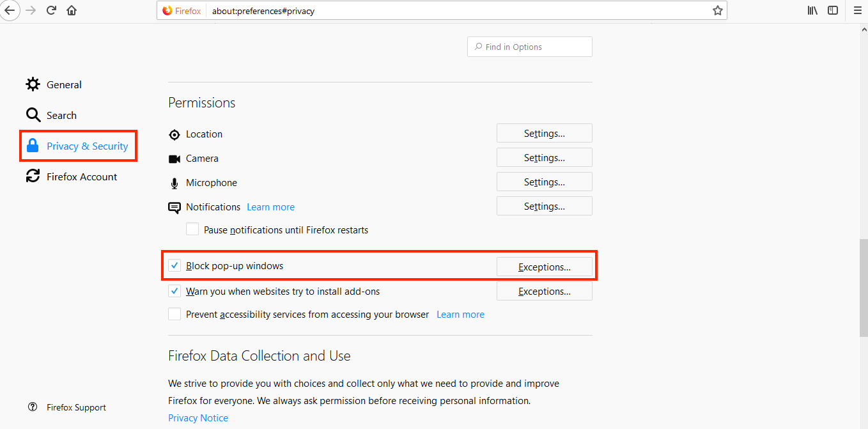Toggle Warn when websites install add-ons
This screenshot has width=868, height=429.
(174, 291)
